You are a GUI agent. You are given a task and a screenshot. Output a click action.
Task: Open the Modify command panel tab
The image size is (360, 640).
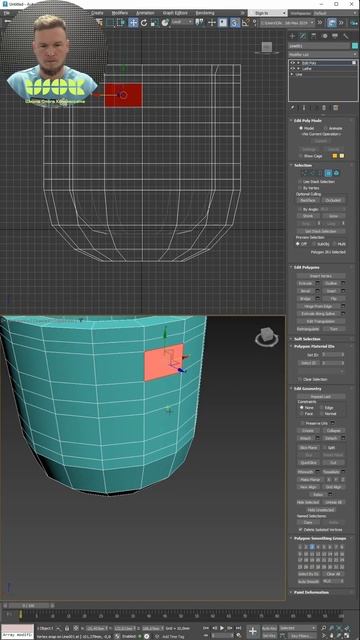302,36
